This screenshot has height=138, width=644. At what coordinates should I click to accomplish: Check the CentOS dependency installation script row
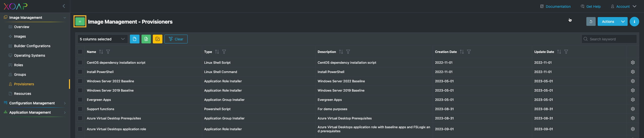coord(80,62)
